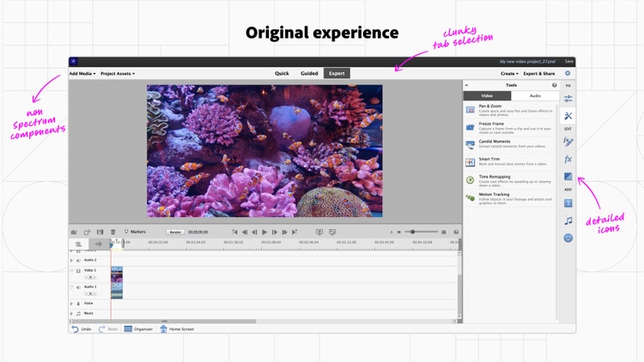Go to the next edit point
The image size is (644, 362).
pos(295,232)
